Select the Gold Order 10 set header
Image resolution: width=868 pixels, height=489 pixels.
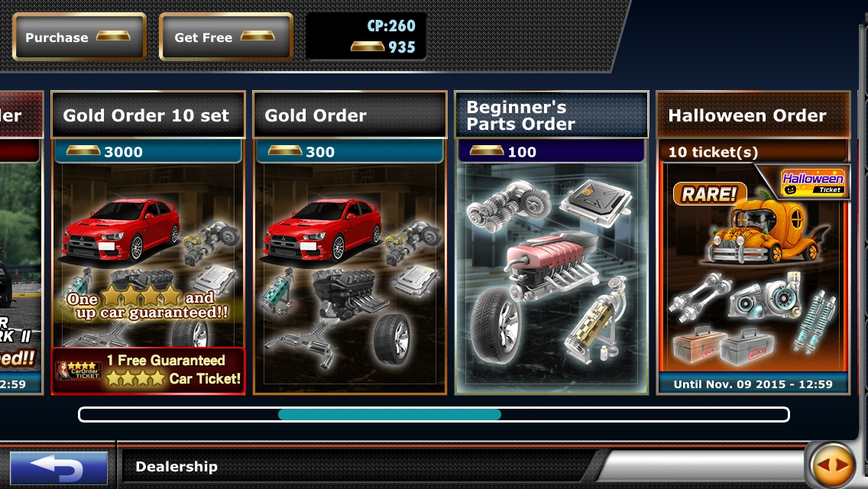click(x=147, y=115)
